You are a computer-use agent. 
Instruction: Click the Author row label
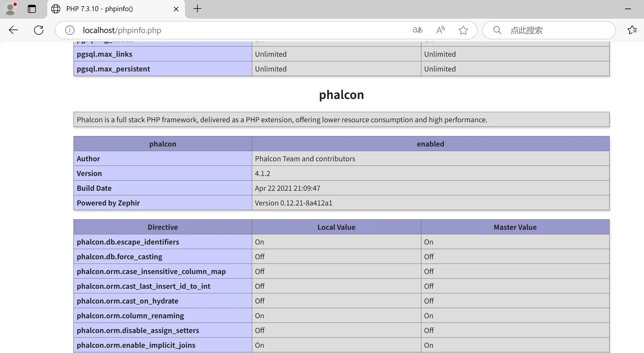pyautogui.click(x=89, y=159)
